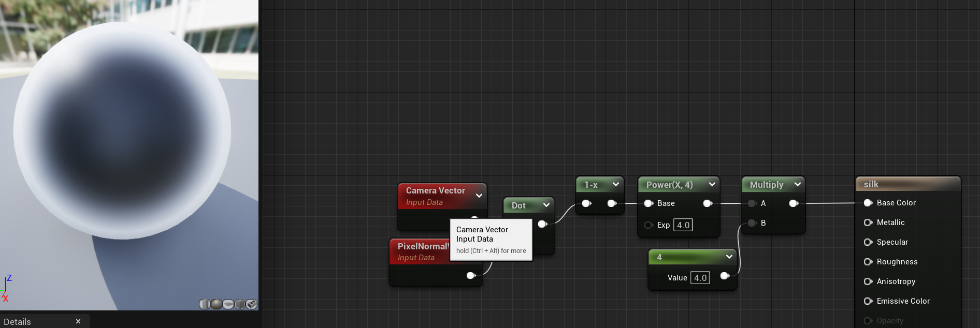Viewport: 980px width, 328px height.
Task: Click the silk Roughness input pin
Action: (868, 262)
